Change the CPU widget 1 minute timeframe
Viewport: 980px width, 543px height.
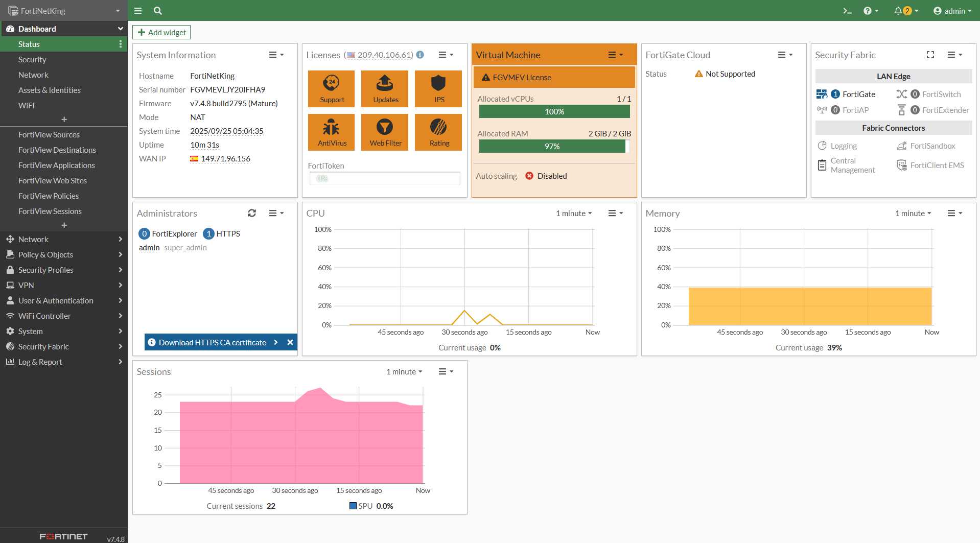tap(574, 213)
